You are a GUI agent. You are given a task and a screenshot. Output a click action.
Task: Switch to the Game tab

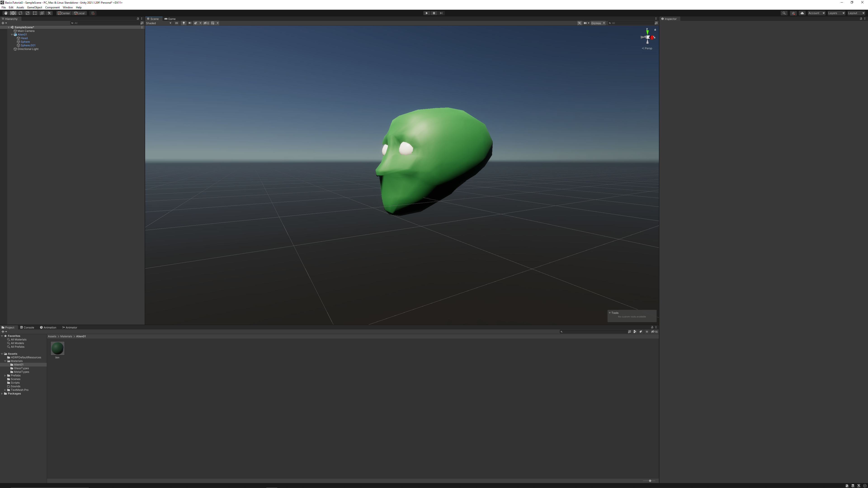170,19
